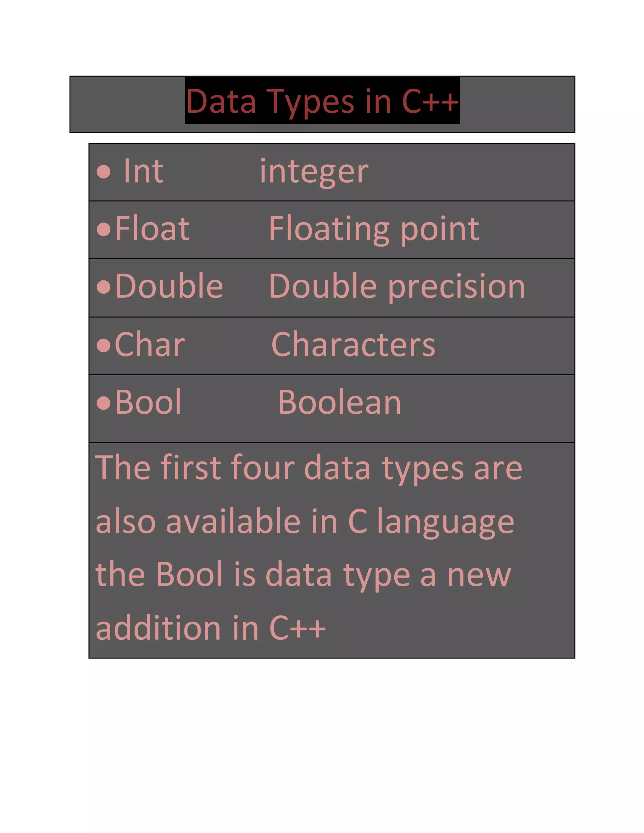The height and width of the screenshot is (833, 644).
Task: Click the bullet before Bool
Action: (103, 403)
